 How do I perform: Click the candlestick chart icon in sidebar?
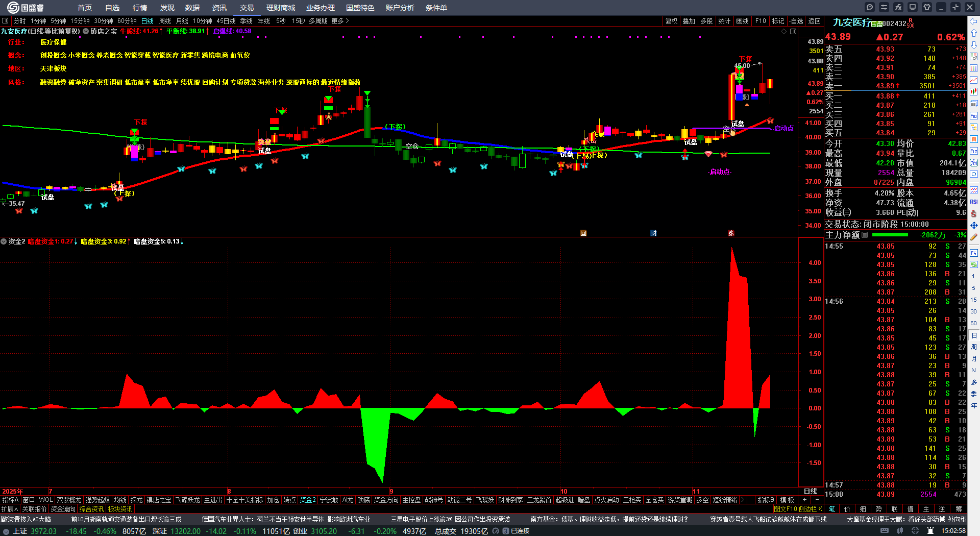tap(974, 92)
